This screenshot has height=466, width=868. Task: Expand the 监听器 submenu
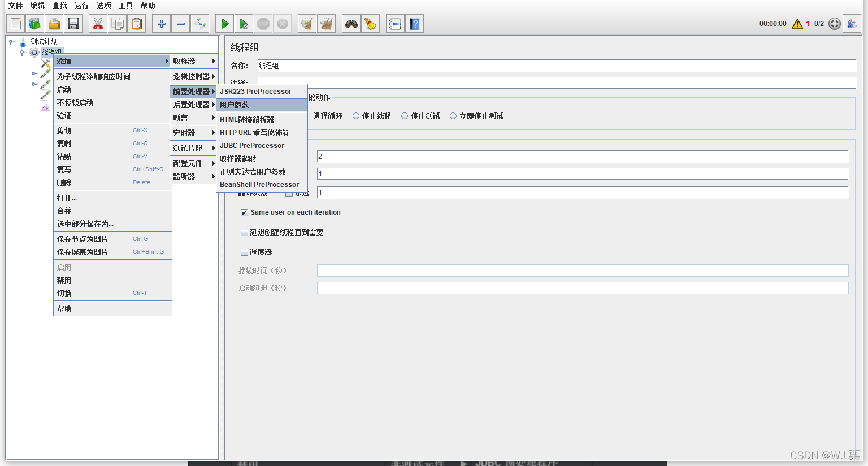pos(194,176)
